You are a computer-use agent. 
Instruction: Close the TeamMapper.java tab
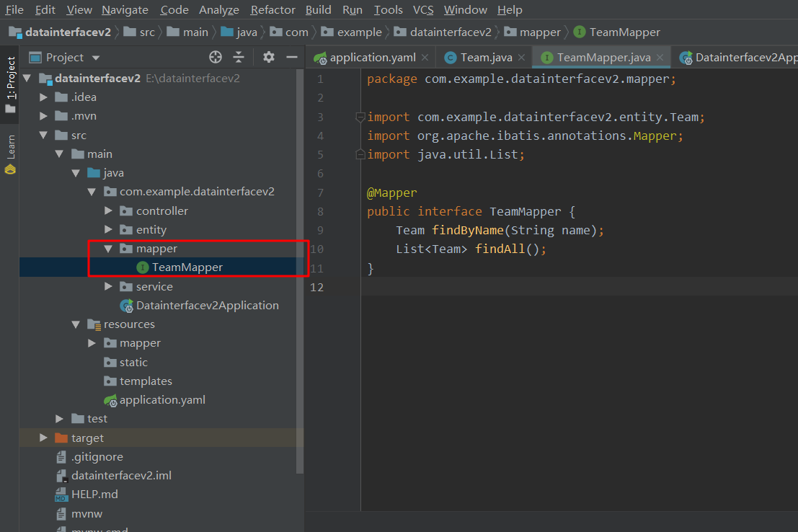tap(660, 58)
